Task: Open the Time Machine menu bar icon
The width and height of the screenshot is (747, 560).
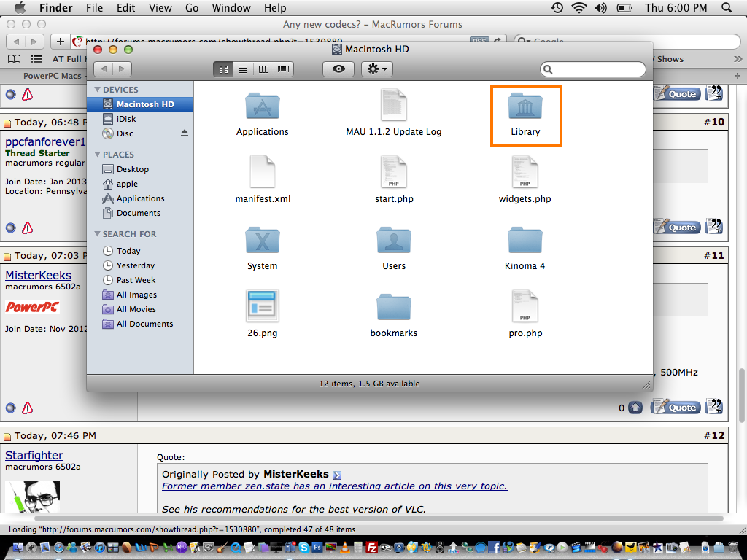Action: [557, 7]
